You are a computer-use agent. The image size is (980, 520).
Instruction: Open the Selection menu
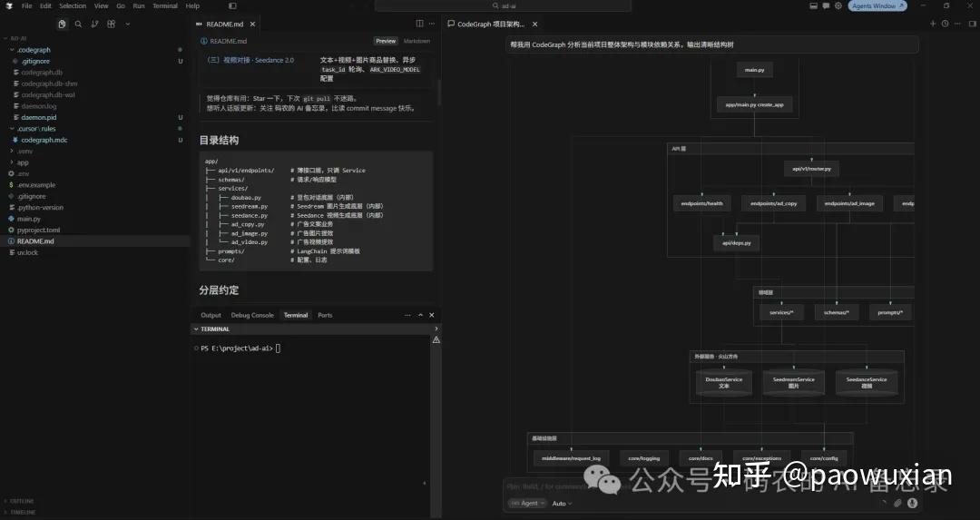coord(73,5)
